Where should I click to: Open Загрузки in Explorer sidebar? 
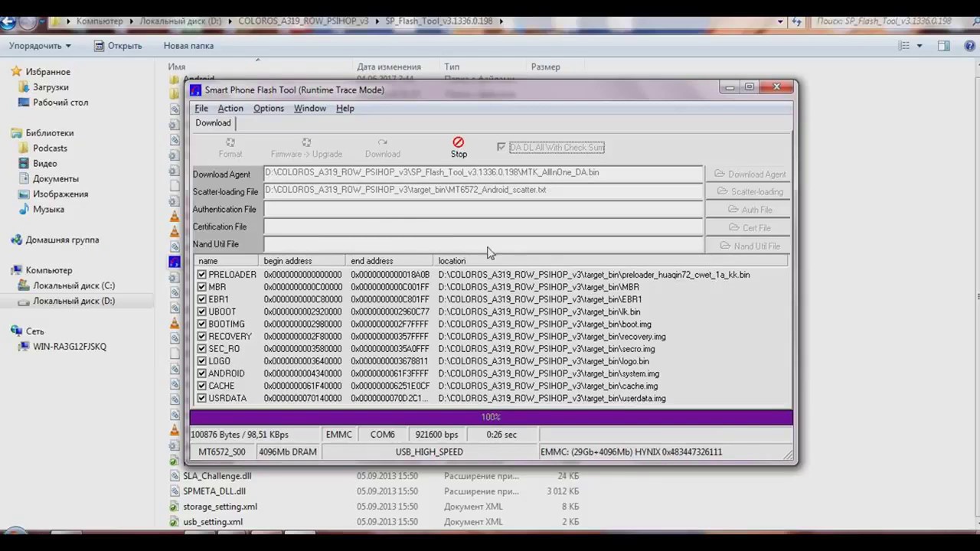[51, 87]
